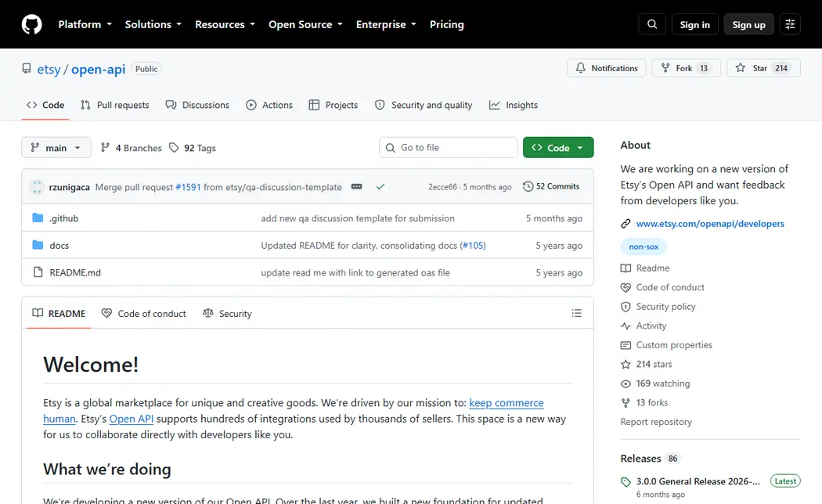Click the link chain icon near etsy URL

626,224
